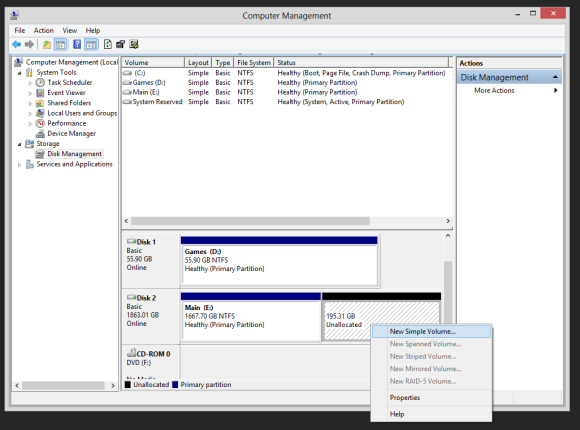The image size is (580, 430).
Task: Select the System Tools icon
Action: click(29, 73)
